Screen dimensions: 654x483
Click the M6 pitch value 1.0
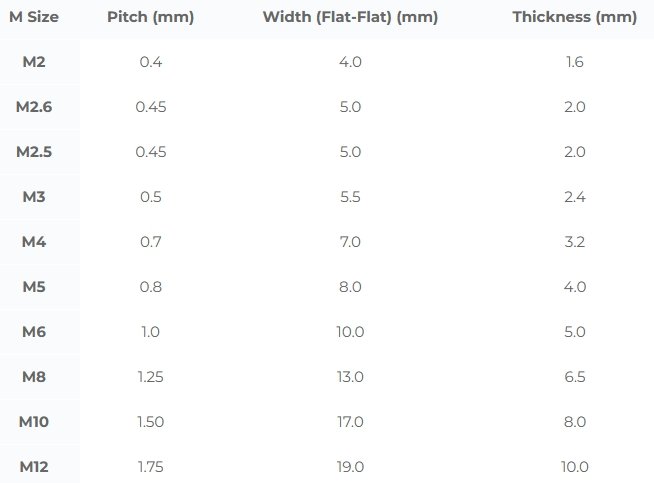[150, 332]
